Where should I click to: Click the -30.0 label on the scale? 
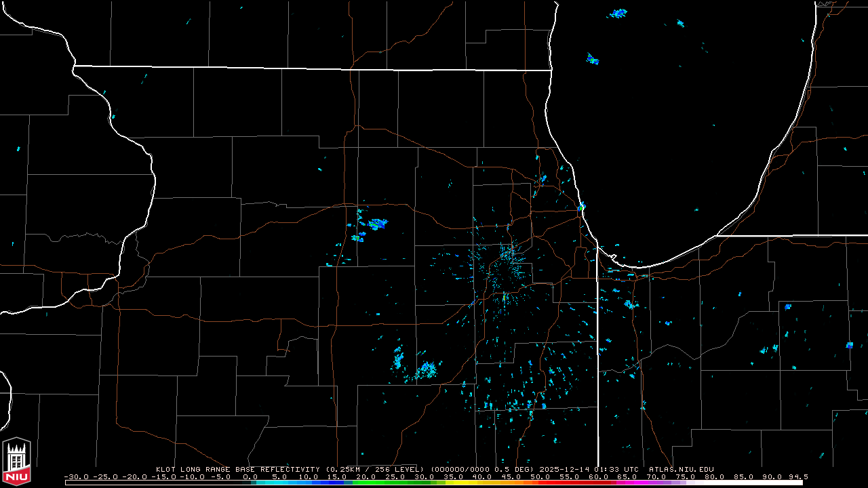point(76,476)
